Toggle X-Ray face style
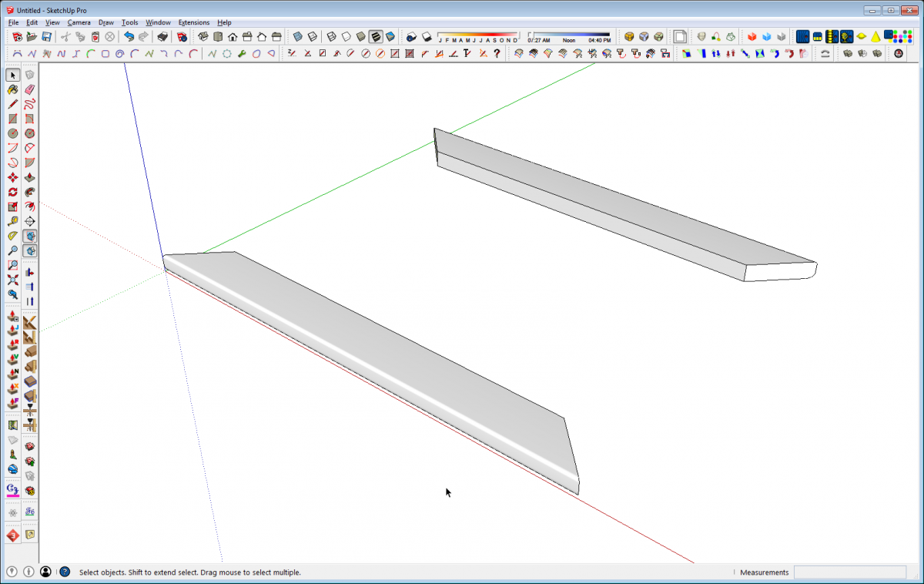The width and height of the screenshot is (924, 584). click(x=297, y=36)
